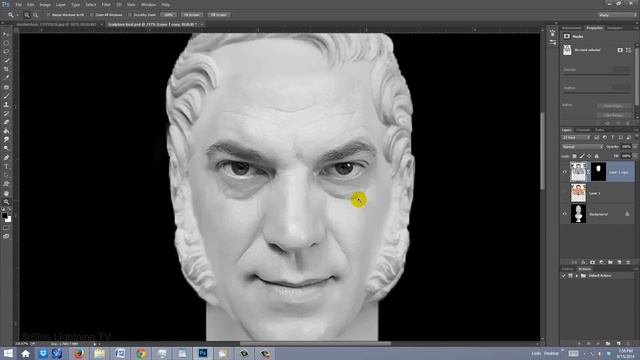The width and height of the screenshot is (640, 360).
Task: Click the Add pixel mask icon in Properties
Action: [620, 50]
